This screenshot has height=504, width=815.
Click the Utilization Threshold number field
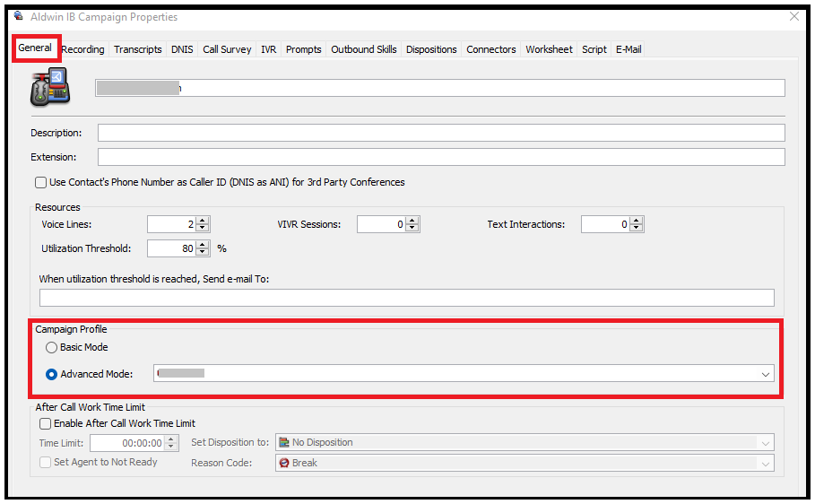(x=172, y=248)
